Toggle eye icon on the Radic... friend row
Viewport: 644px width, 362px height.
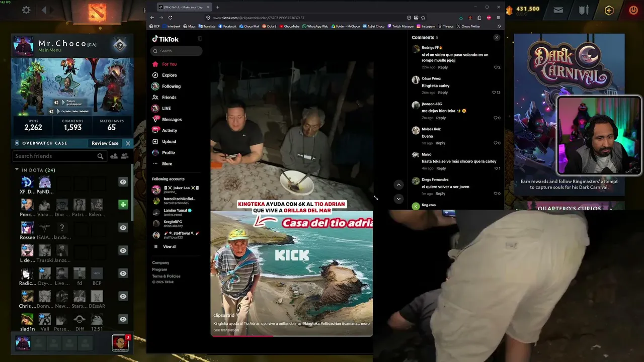(123, 274)
